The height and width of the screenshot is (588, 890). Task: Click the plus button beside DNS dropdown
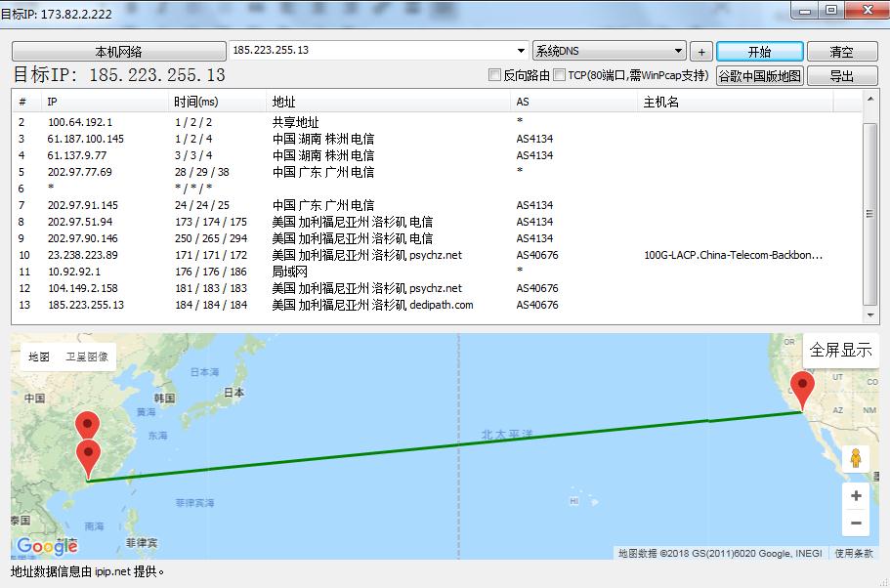click(x=701, y=52)
